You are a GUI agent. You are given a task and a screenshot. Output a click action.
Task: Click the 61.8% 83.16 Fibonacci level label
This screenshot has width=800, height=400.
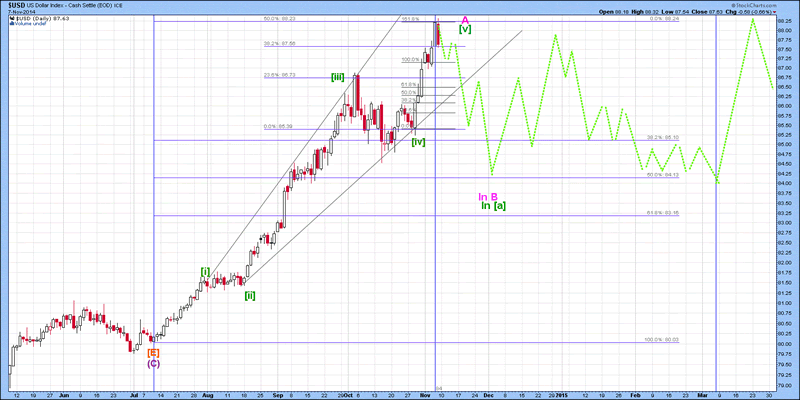pos(663,213)
